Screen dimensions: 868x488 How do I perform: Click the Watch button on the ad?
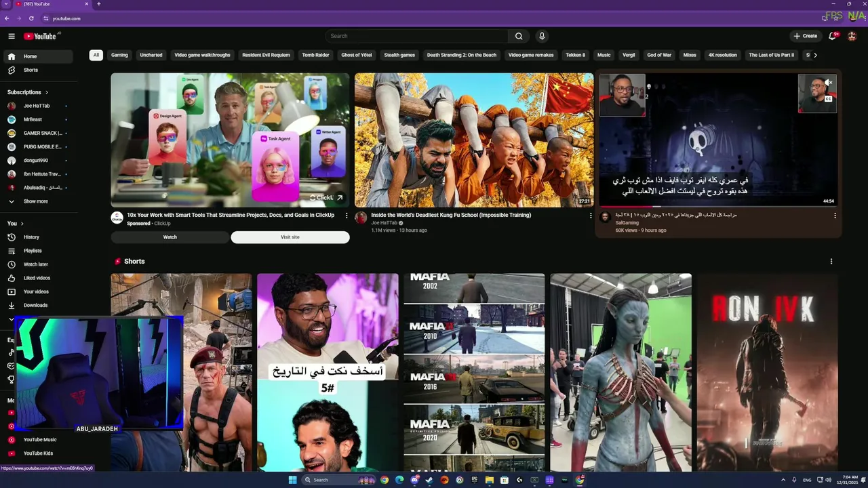[x=170, y=237]
